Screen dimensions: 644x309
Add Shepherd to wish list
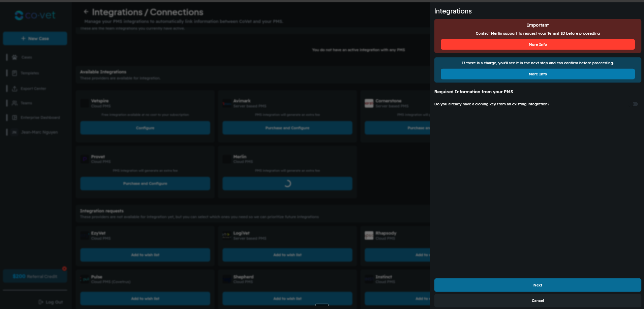coord(287,299)
